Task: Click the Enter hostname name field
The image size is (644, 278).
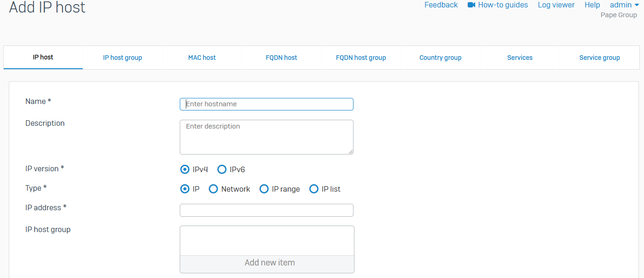Action: click(266, 104)
